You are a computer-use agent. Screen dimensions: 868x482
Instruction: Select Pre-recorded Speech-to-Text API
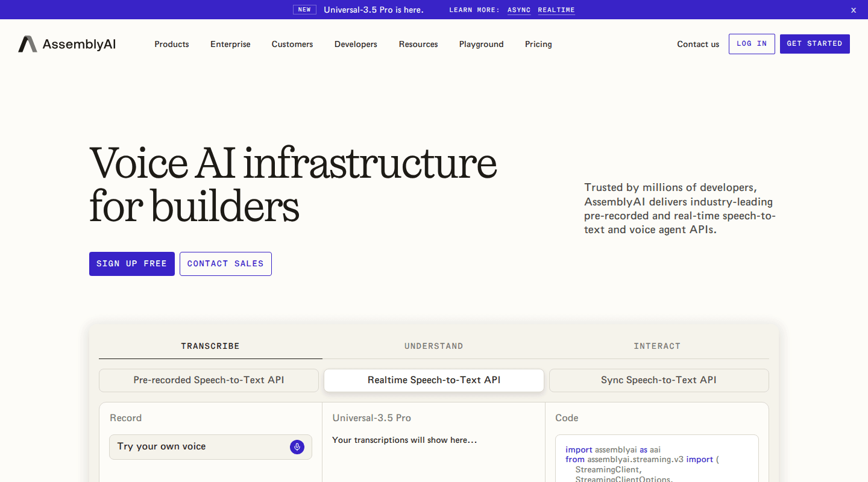click(209, 380)
